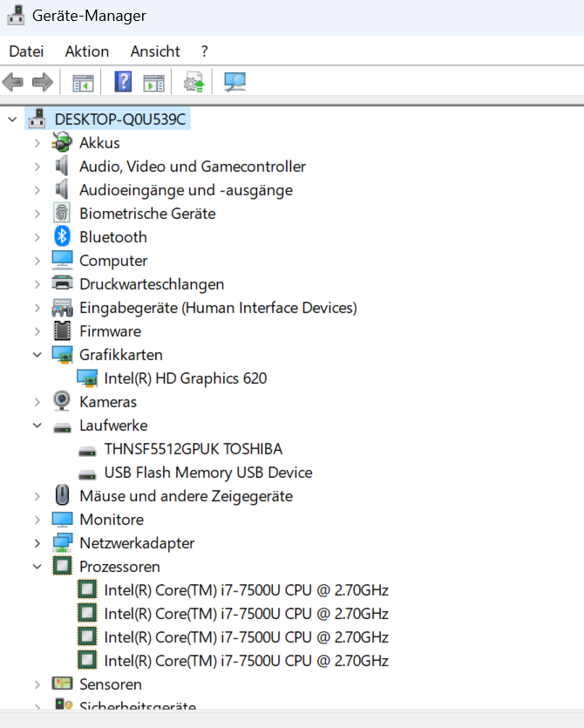The image size is (584, 728).
Task: Expand the Akkus category
Action: coord(37,143)
